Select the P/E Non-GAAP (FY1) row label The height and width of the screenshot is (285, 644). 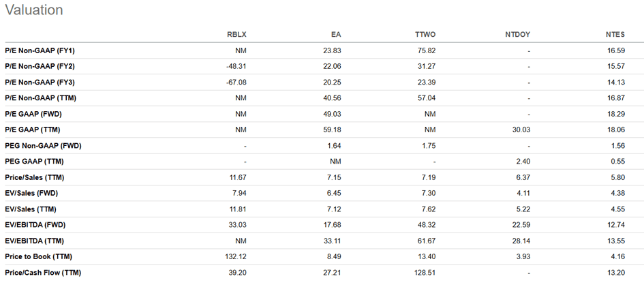click(40, 50)
